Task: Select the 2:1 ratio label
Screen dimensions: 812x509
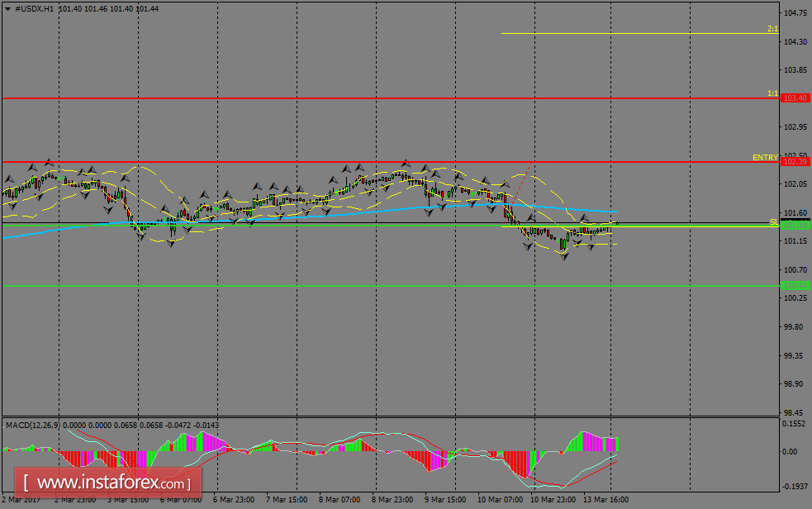Action: coord(772,29)
